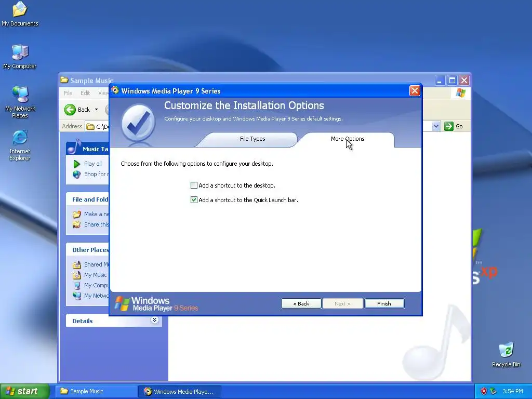Select the More Options tab
This screenshot has width=532, height=399.
pos(348,139)
